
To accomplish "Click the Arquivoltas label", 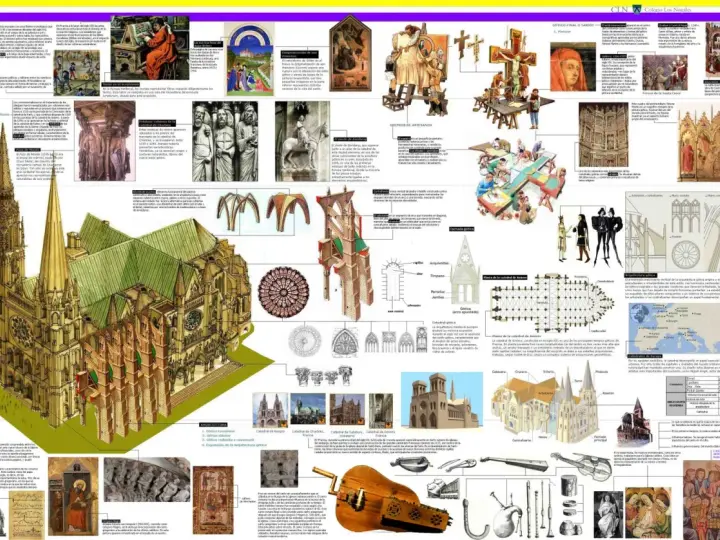I will [439, 263].
